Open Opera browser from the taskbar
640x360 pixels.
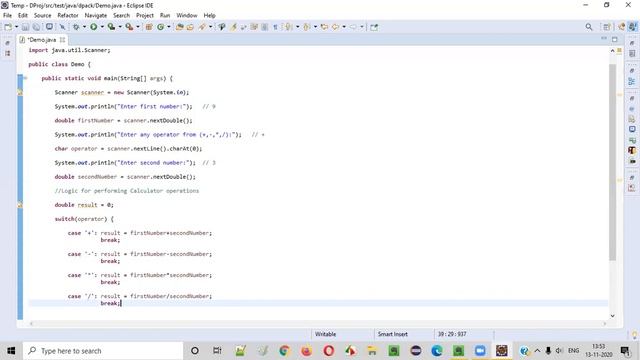pyautogui.click(x=329, y=351)
